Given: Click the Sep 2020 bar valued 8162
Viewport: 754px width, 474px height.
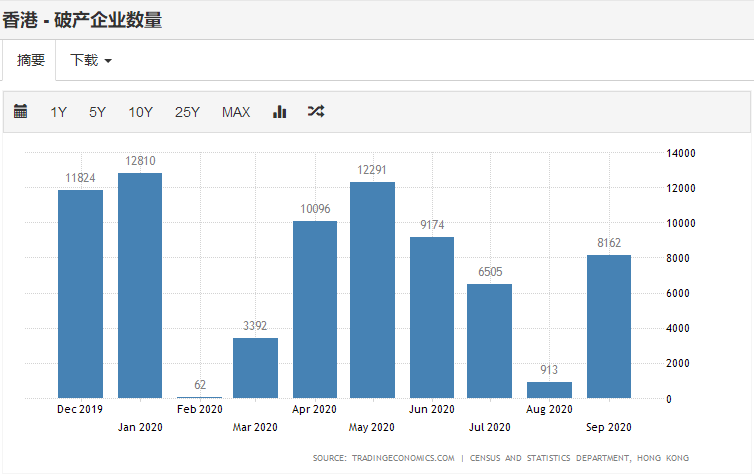Looking at the screenshot, I should tap(609, 326).
